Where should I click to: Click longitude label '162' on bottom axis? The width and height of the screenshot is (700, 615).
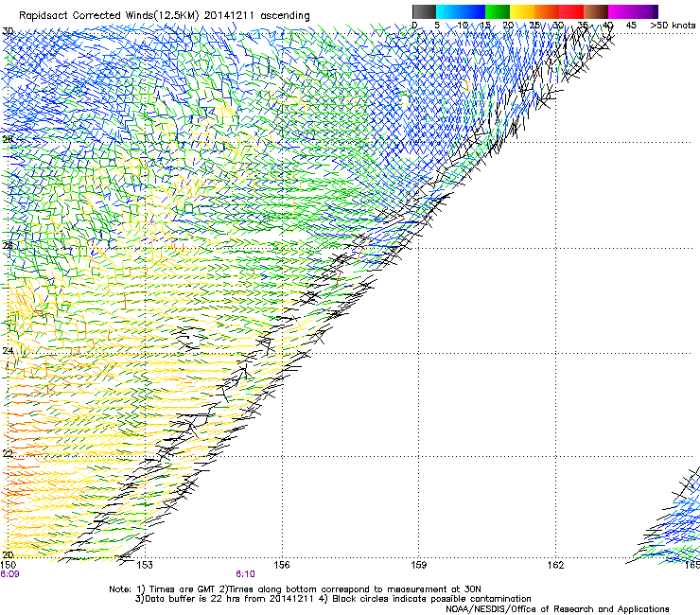click(x=556, y=565)
